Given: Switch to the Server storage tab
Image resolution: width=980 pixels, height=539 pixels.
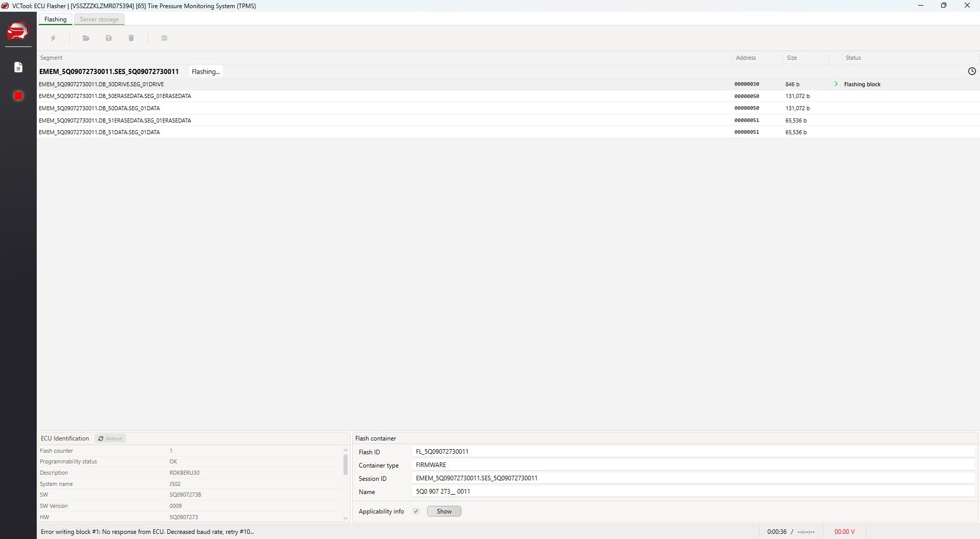Looking at the screenshot, I should [x=99, y=19].
